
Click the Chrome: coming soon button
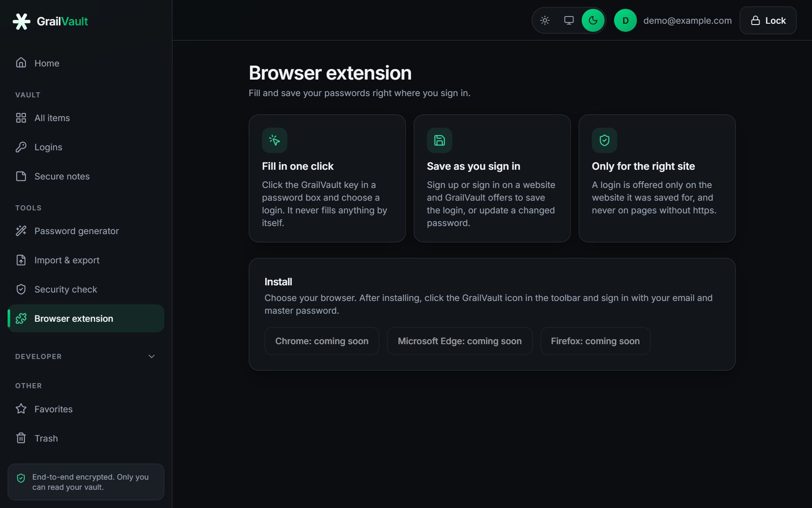tap(321, 341)
